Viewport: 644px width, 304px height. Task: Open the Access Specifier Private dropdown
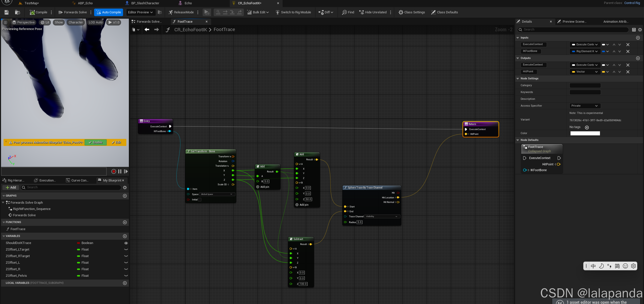585,106
